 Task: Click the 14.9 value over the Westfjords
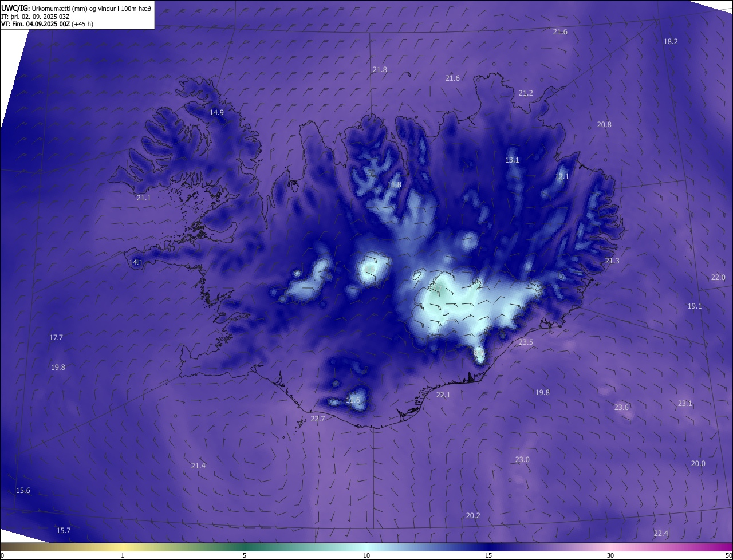pyautogui.click(x=216, y=112)
